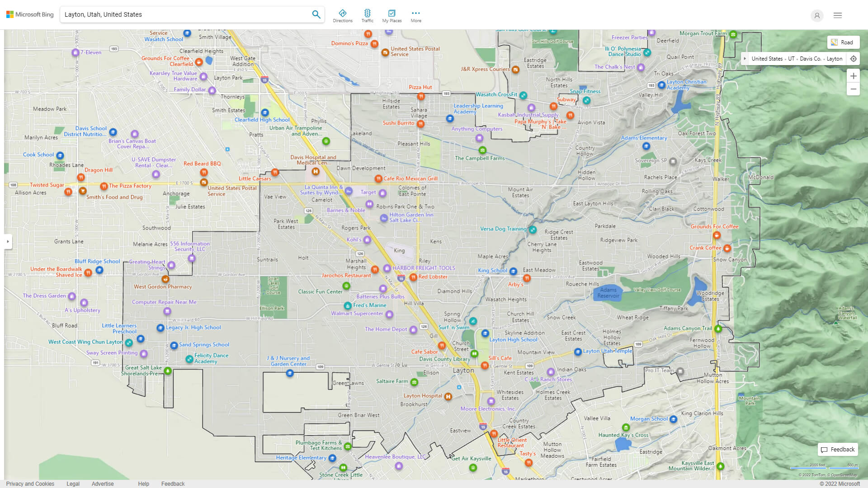Screen dimensions: 868x488
Task: Click inside the location search field
Action: pyautogui.click(x=181, y=14)
